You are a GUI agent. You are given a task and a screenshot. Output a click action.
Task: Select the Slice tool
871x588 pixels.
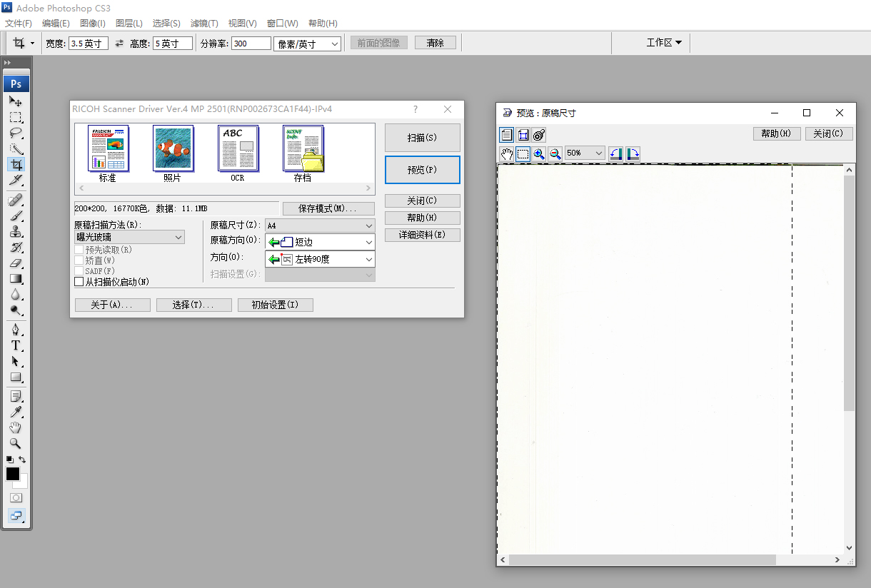point(16,180)
